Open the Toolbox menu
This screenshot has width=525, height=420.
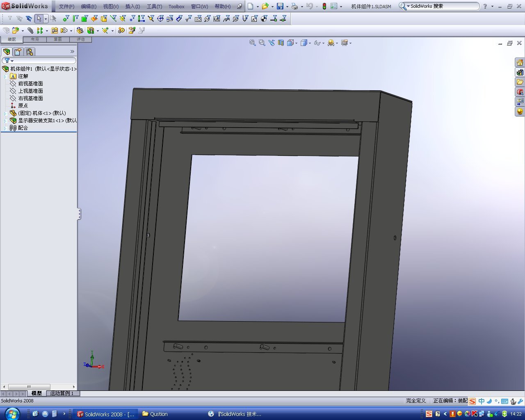(x=176, y=7)
